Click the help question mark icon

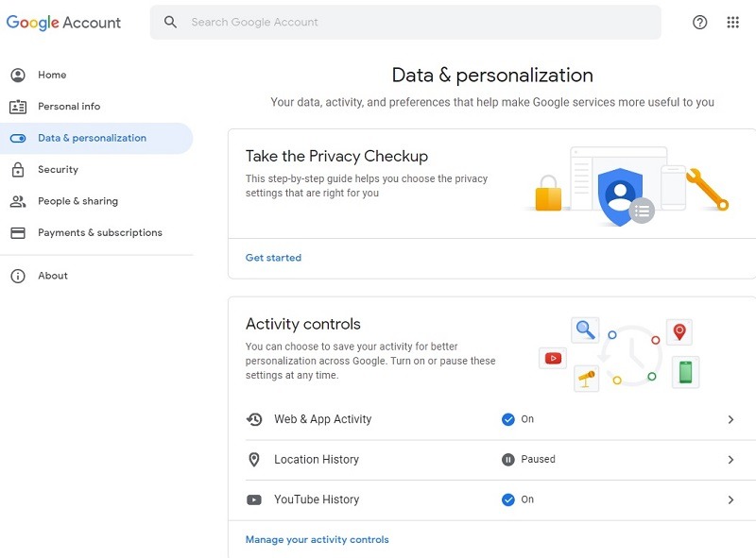tap(699, 21)
